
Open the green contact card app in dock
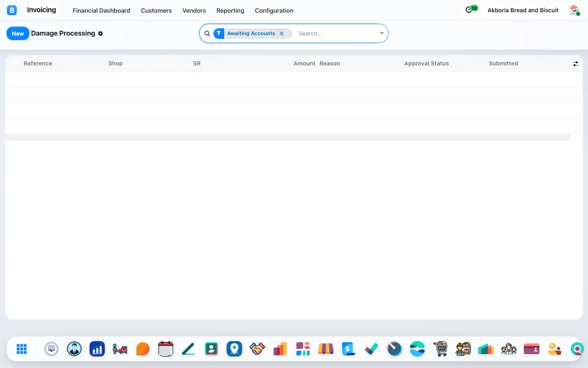click(212, 349)
